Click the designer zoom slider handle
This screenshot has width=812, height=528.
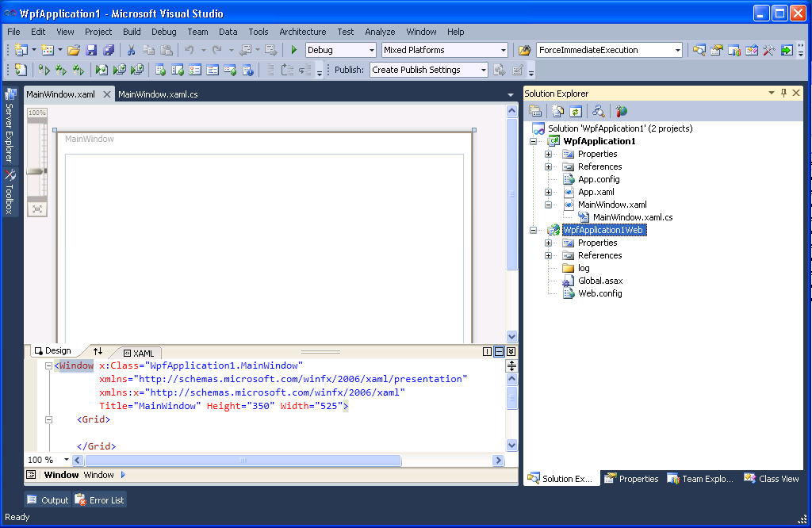[36, 171]
